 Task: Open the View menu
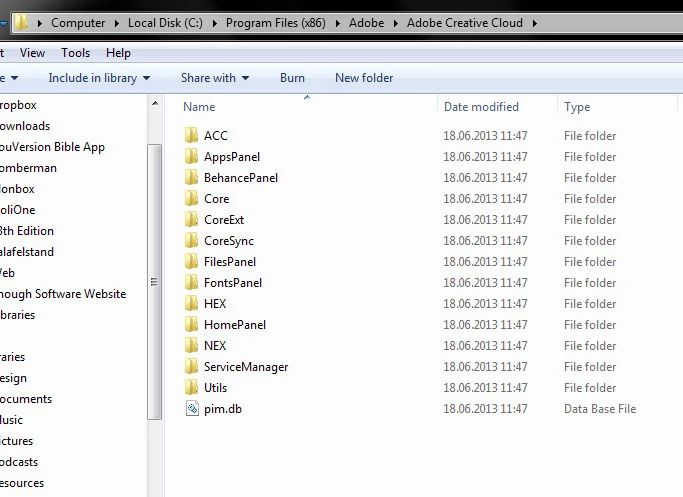(x=32, y=53)
